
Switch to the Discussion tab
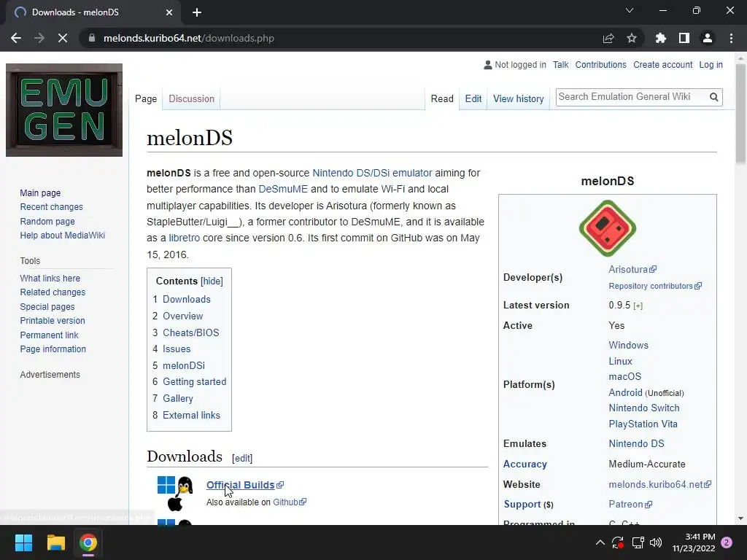coord(192,98)
